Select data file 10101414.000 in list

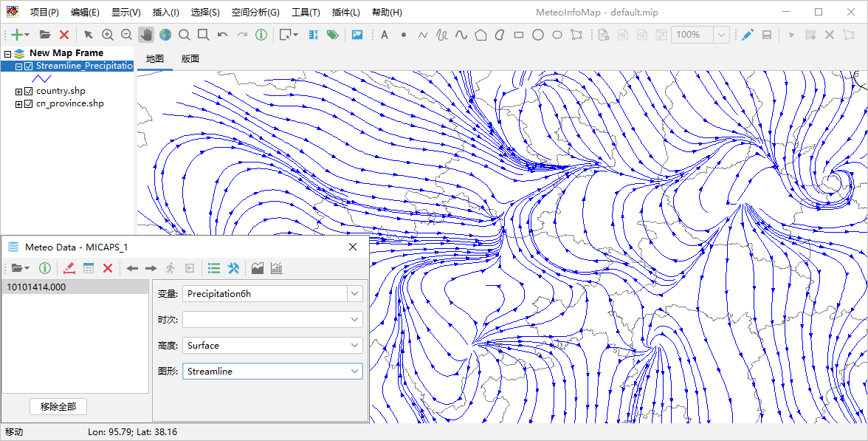[x=75, y=287]
